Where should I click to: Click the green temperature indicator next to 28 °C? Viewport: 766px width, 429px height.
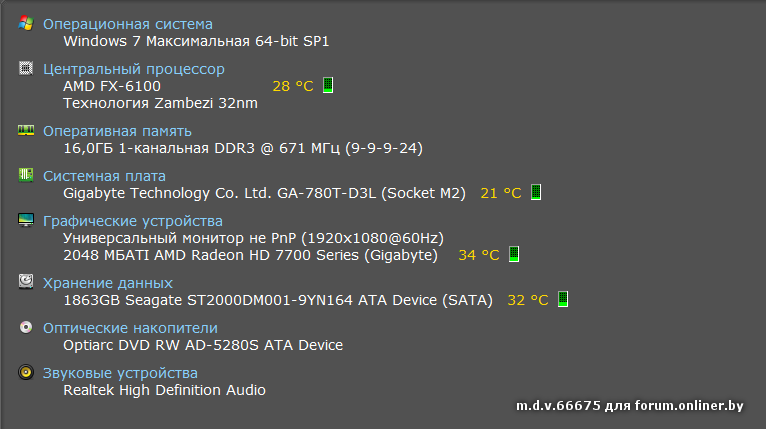[328, 85]
